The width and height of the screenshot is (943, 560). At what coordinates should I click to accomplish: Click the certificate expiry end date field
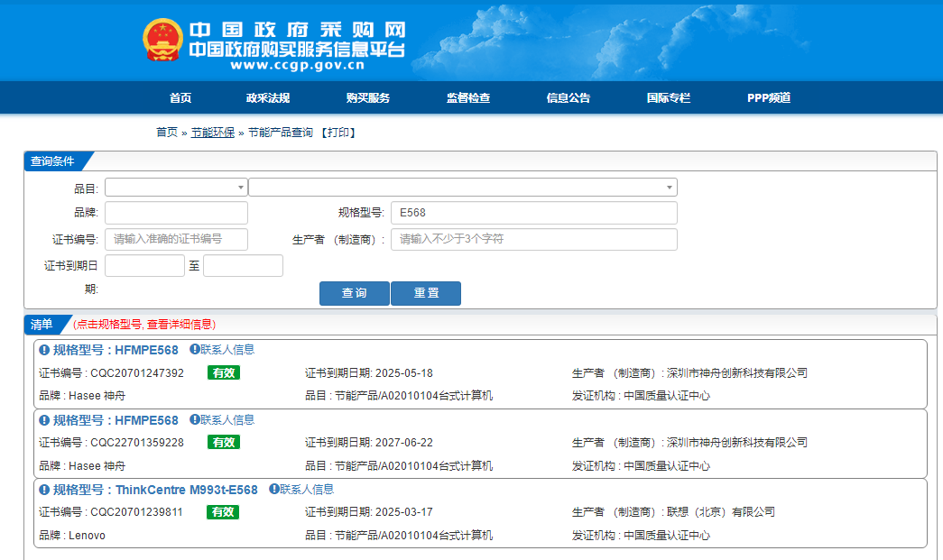pos(243,266)
